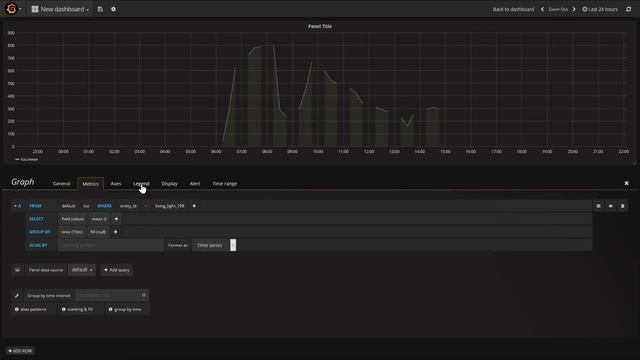The image size is (640, 360).
Task: Toggle query A visibility eye icon
Action: point(611,206)
